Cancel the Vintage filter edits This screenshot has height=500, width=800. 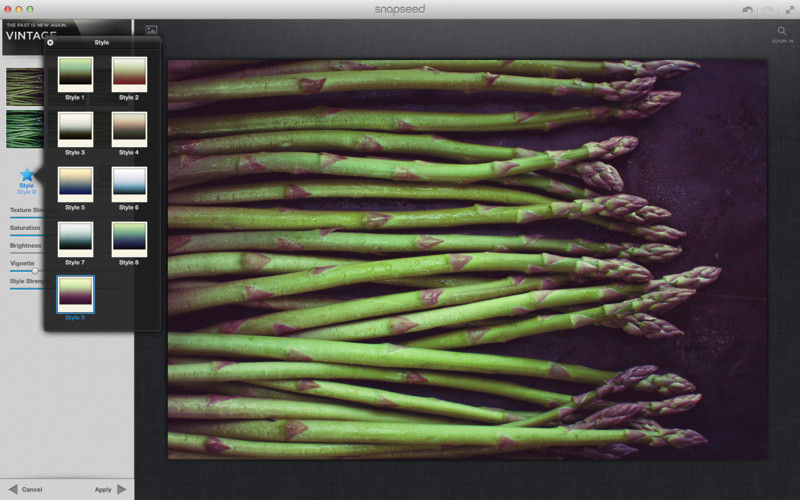pos(26,489)
